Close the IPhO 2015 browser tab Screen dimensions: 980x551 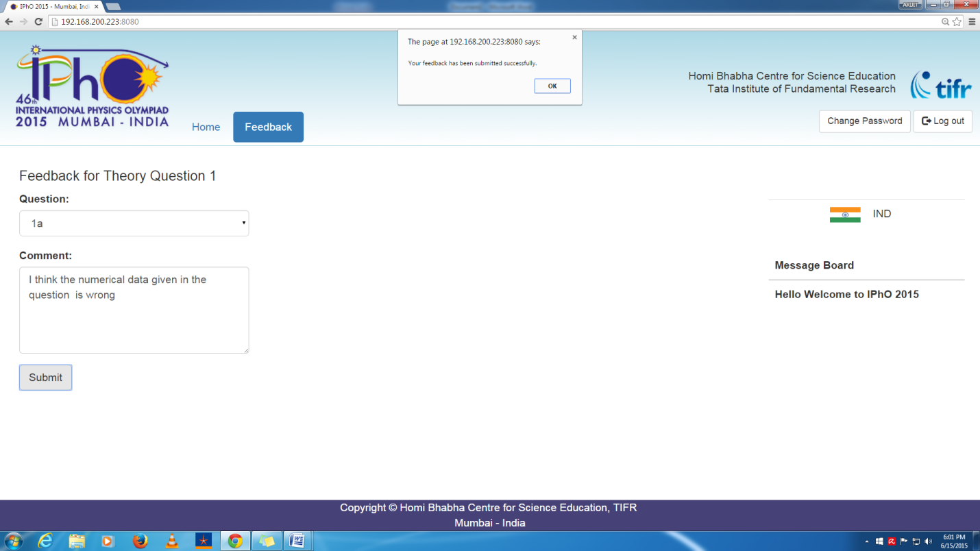coord(95,6)
